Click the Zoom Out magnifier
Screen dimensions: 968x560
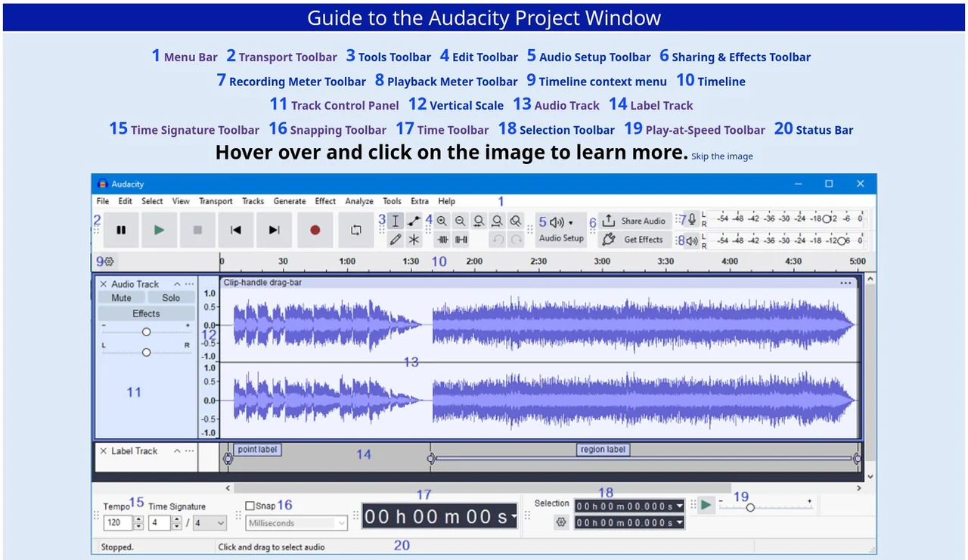pyautogui.click(x=460, y=221)
